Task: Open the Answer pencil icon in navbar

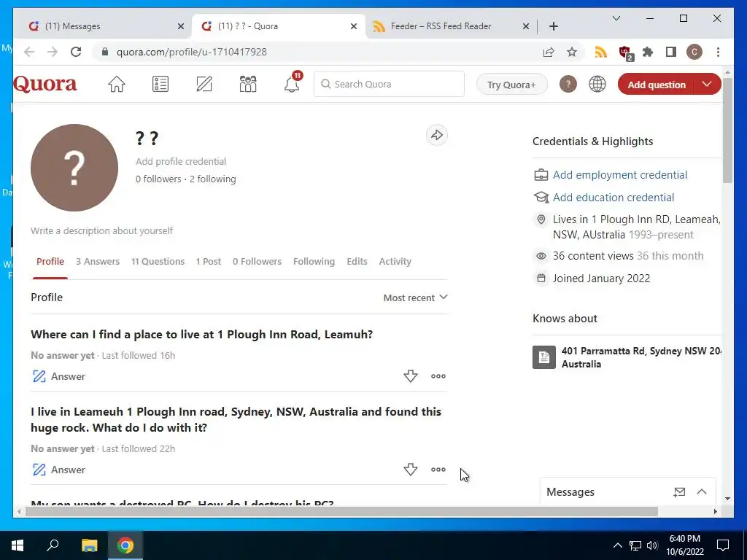Action: coord(204,85)
